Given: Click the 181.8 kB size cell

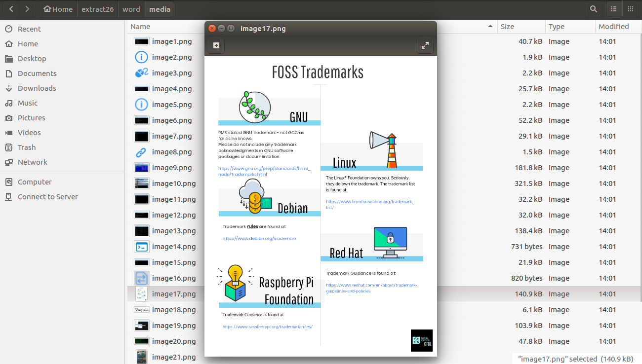Looking at the screenshot, I should 528,168.
